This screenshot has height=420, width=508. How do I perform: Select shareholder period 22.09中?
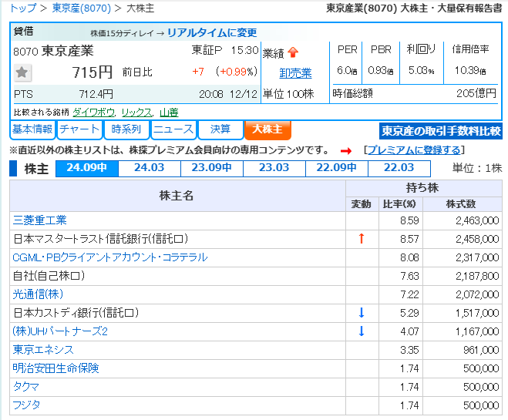point(337,168)
